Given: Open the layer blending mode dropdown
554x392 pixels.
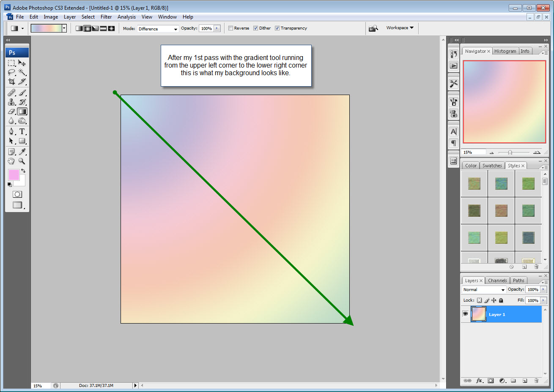Looking at the screenshot, I should tap(483, 289).
